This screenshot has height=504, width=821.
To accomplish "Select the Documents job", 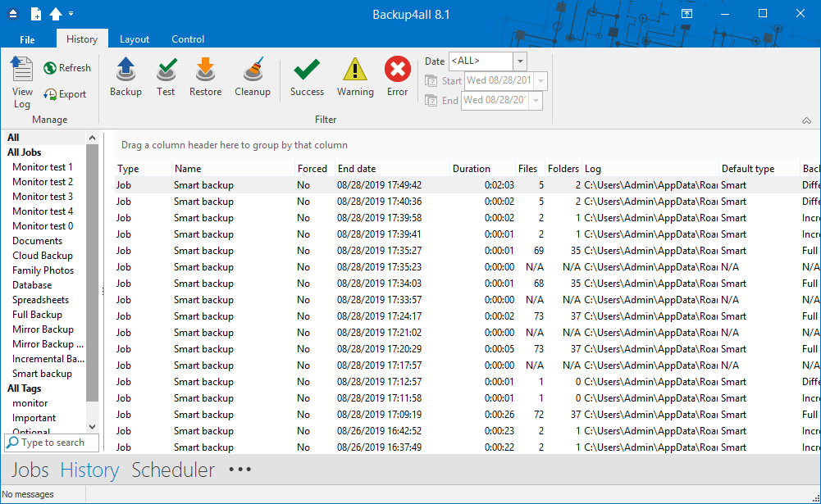I will [37, 241].
